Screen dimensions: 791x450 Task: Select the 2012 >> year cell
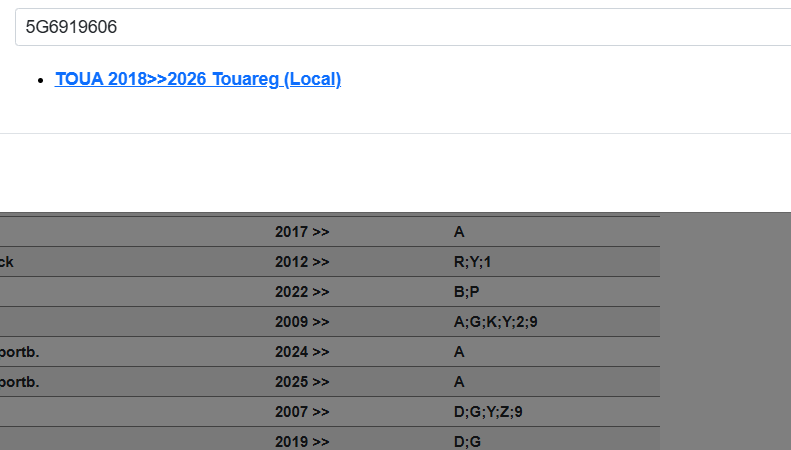302,262
